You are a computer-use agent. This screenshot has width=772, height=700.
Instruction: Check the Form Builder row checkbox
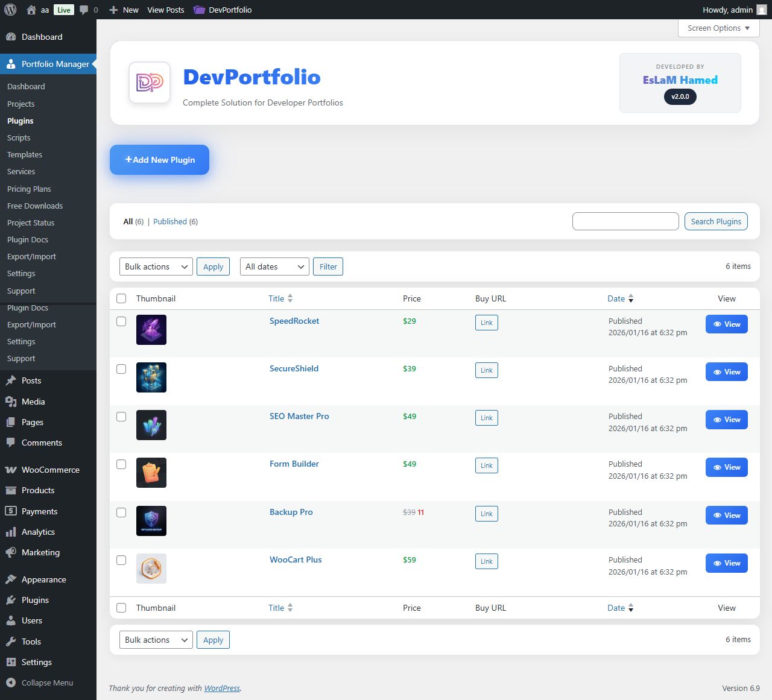[x=121, y=464]
